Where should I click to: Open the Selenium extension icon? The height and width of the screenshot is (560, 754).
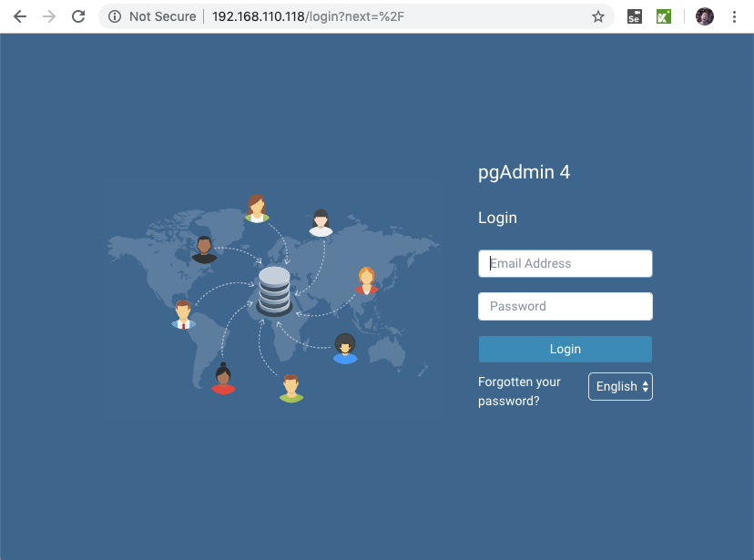[635, 16]
